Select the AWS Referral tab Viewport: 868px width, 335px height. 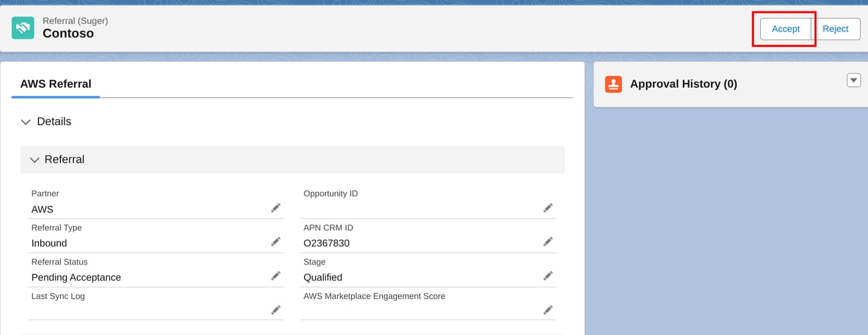click(x=56, y=84)
